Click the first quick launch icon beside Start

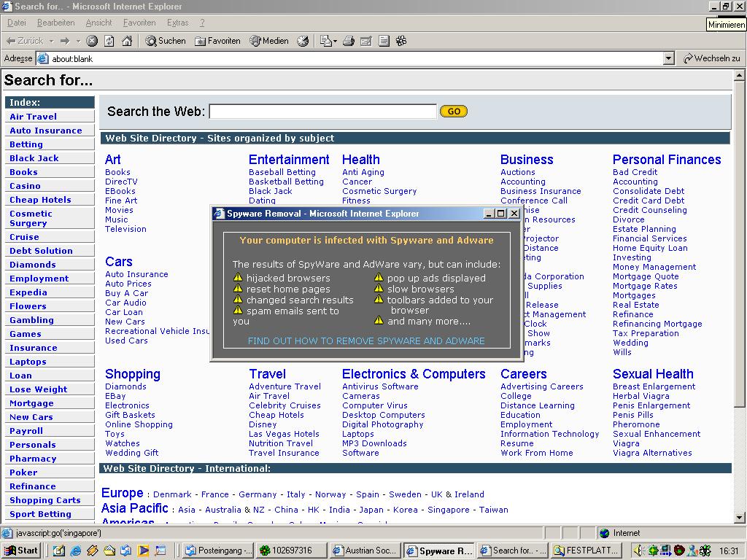58,551
